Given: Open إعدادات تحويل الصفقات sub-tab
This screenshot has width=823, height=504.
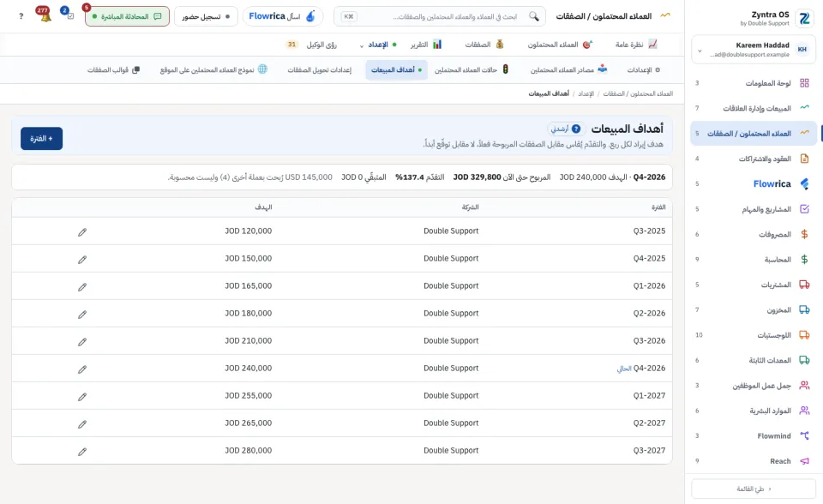Looking at the screenshot, I should click(319, 69).
